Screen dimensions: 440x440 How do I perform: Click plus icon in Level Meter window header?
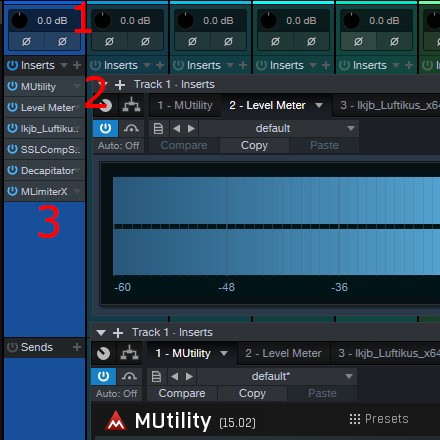pyautogui.click(x=120, y=85)
